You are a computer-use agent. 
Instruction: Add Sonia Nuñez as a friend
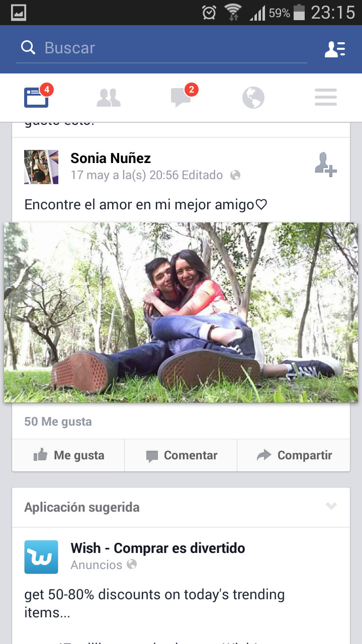pyautogui.click(x=325, y=165)
